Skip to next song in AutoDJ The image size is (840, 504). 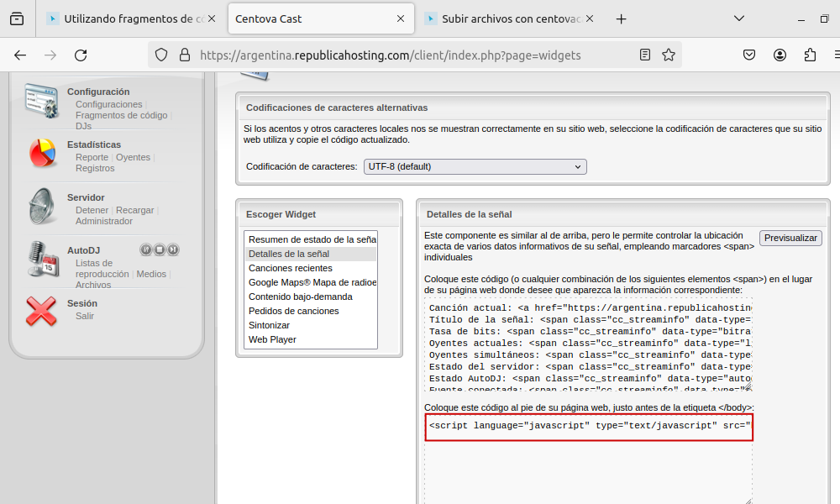click(173, 249)
